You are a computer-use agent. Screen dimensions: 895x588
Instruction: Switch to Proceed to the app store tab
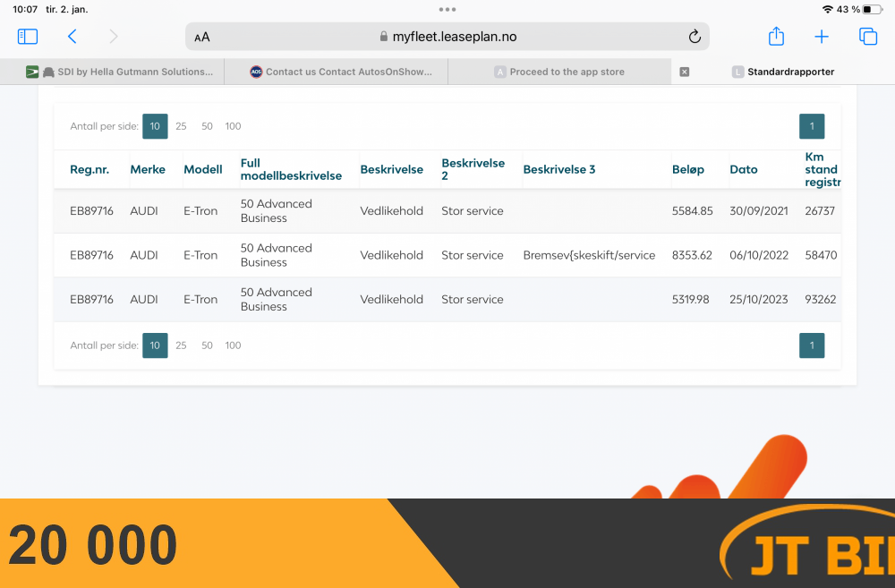560,72
